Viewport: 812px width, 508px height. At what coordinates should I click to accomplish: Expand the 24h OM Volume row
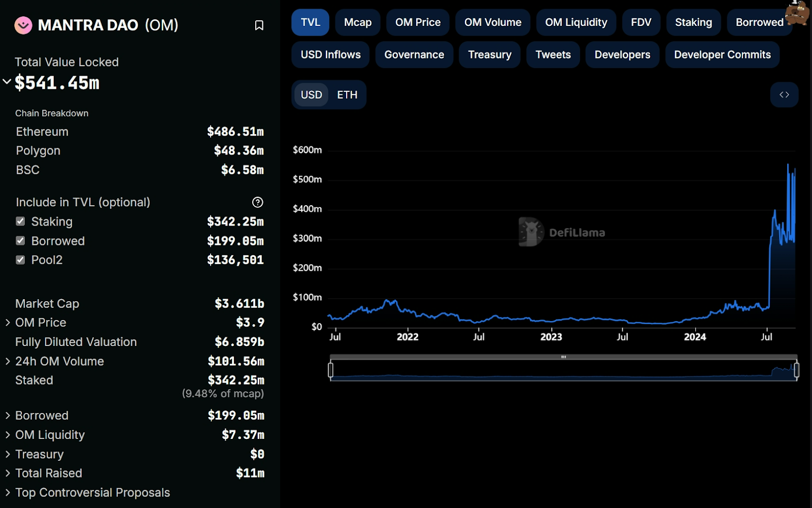click(x=8, y=361)
